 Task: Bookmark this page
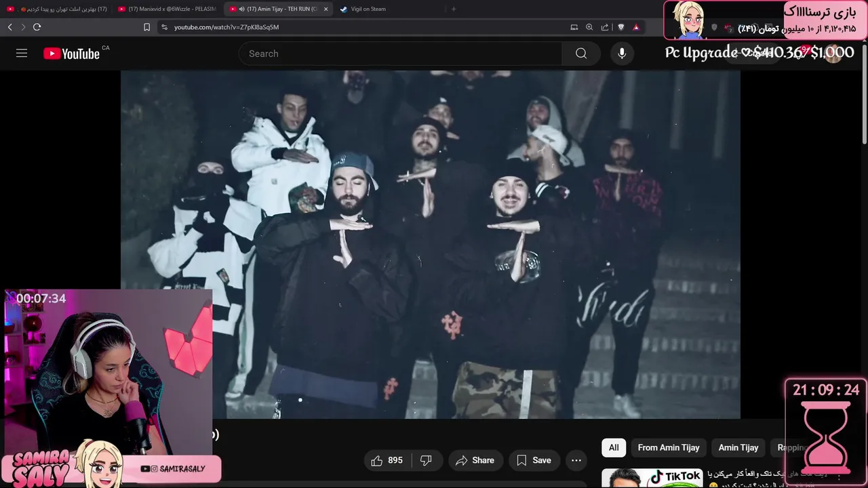(146, 27)
